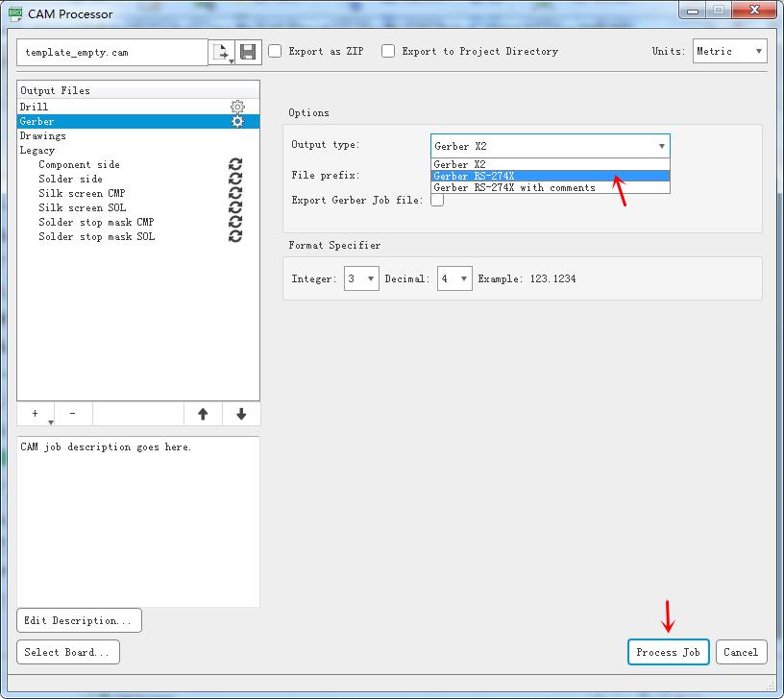
Task: Save the CAM job with the disk icon
Action: point(248,52)
